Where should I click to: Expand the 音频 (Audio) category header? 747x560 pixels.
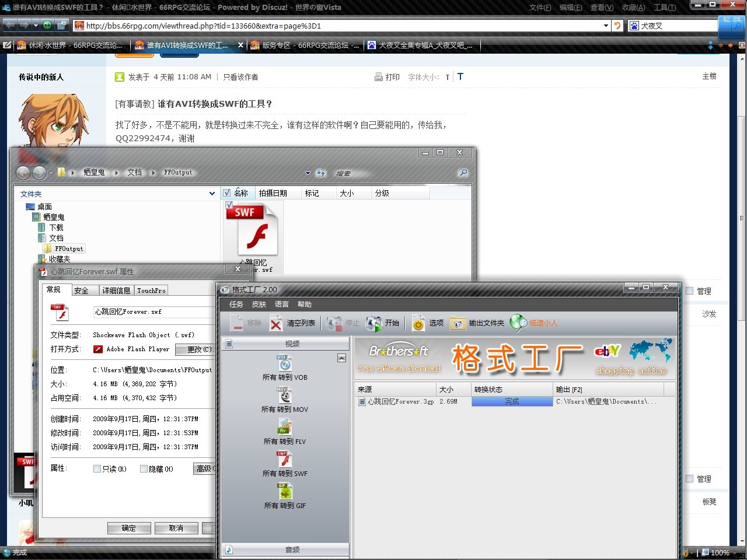pyautogui.click(x=285, y=549)
